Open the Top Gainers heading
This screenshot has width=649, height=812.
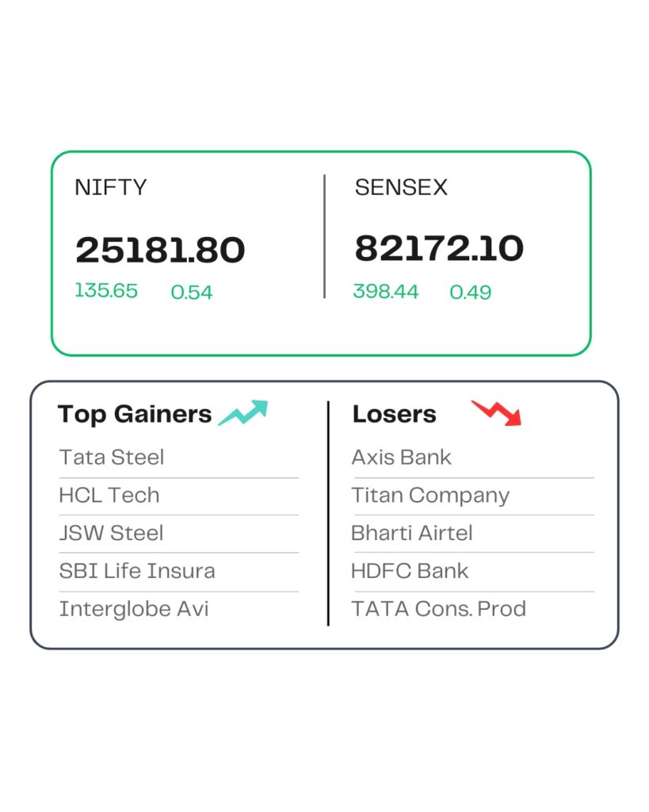point(135,414)
